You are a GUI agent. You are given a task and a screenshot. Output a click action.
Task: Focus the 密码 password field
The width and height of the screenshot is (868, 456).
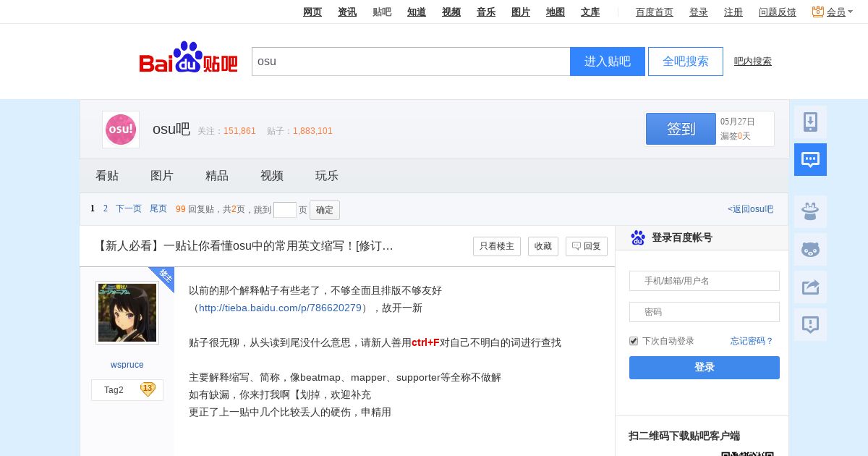coord(705,312)
